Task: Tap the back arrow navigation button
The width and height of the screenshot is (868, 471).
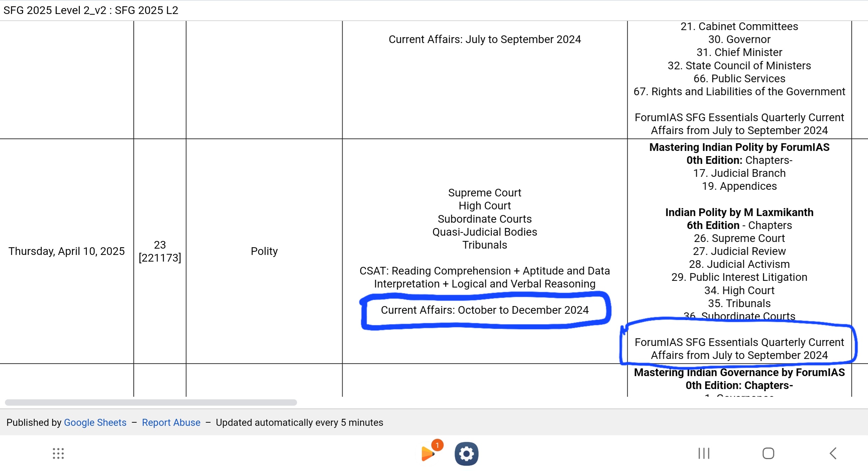Action: point(833,453)
